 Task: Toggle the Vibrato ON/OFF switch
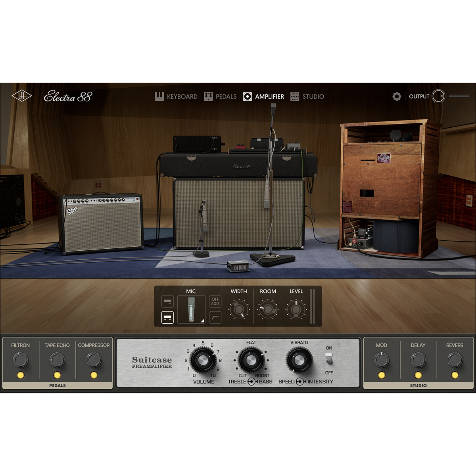(329, 358)
